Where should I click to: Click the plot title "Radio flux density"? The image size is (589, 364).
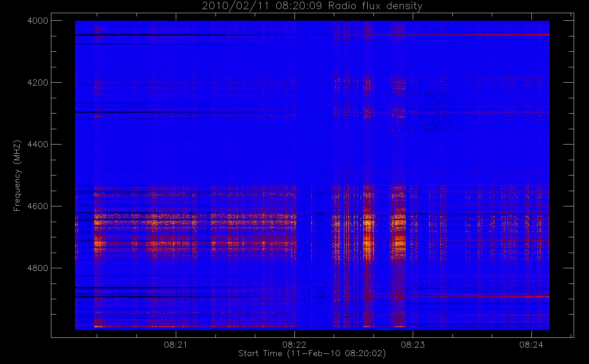375,6
